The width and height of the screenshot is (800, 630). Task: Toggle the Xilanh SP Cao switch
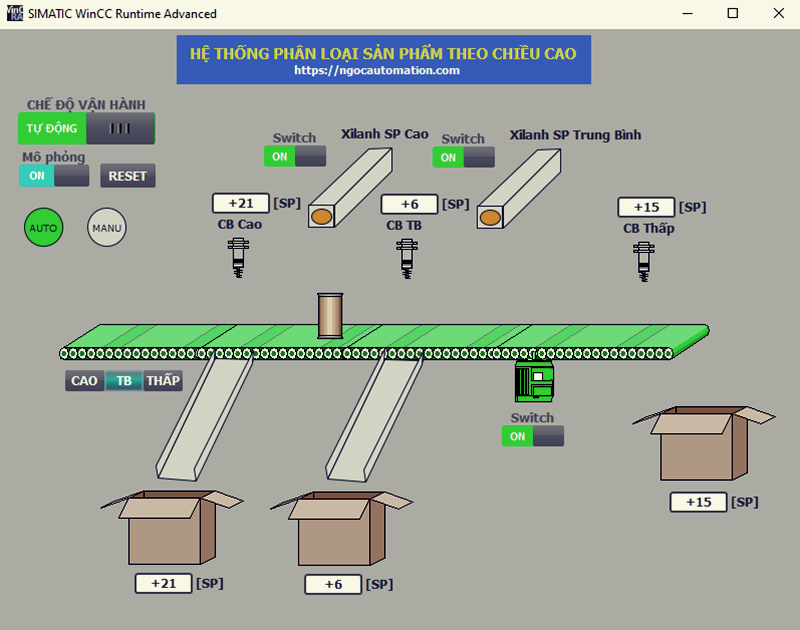pos(295,156)
